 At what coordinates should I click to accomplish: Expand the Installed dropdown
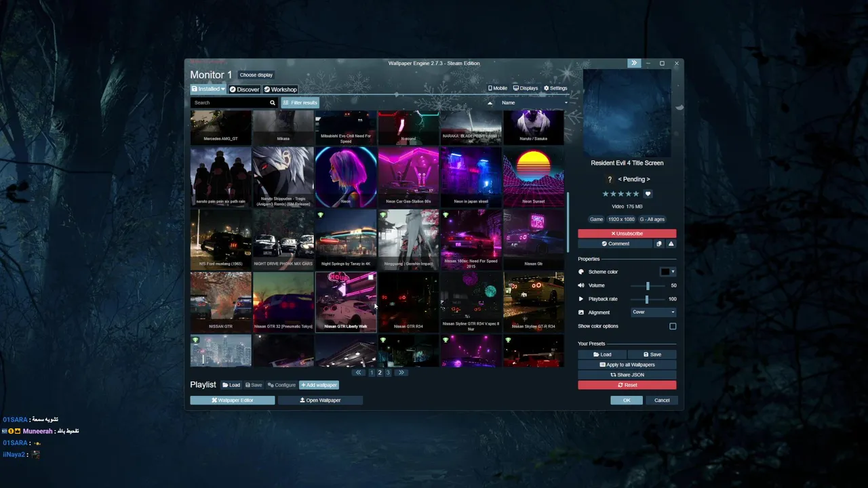[208, 89]
